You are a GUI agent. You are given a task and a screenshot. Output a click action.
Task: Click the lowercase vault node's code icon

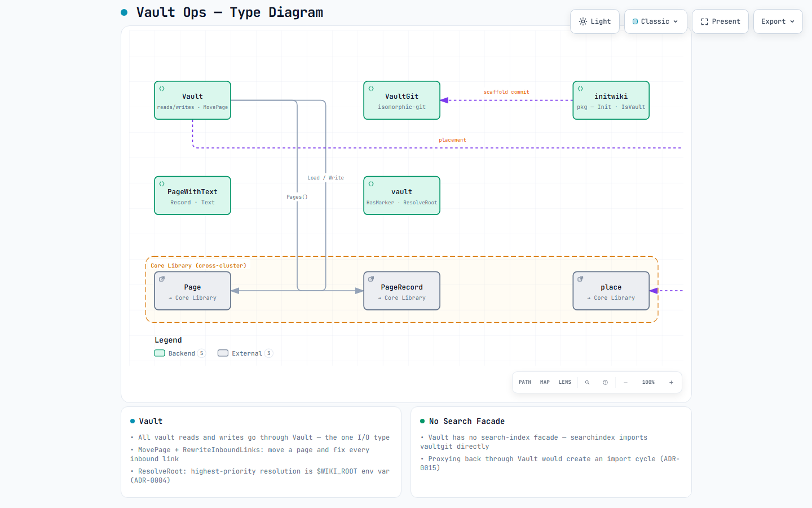371,184
